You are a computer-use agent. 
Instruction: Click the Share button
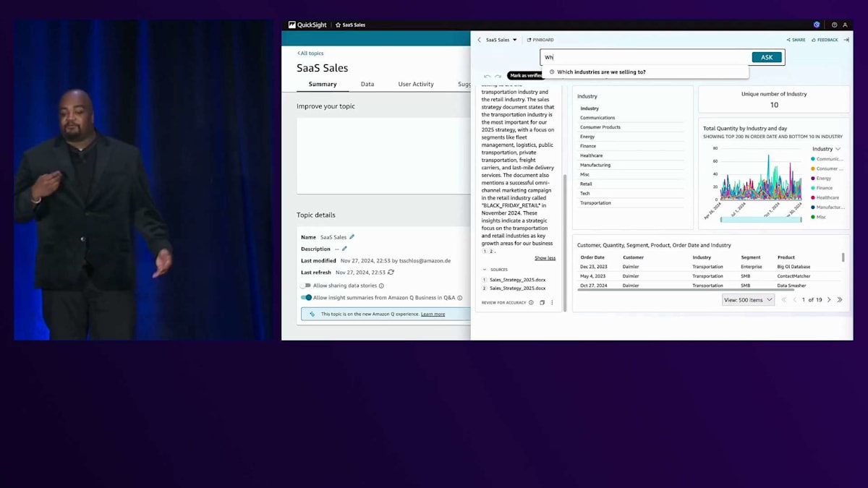coord(796,40)
